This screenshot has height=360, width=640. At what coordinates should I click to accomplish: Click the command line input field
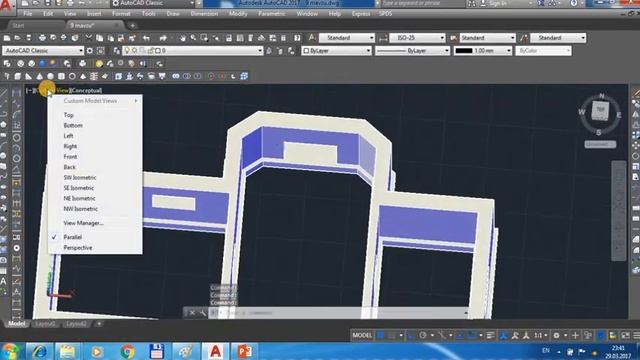coord(339,313)
